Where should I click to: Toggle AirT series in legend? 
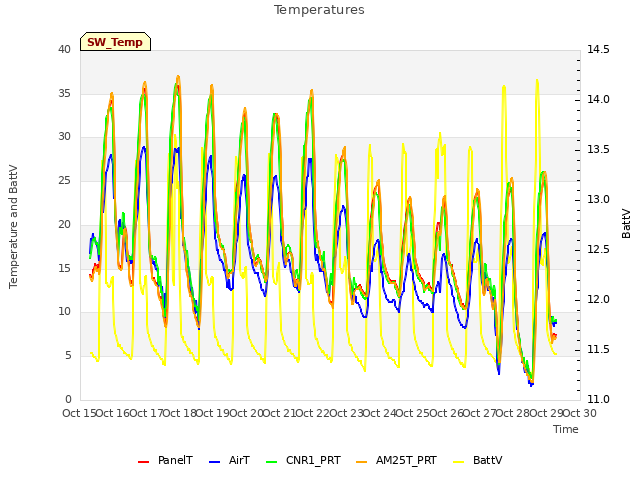pyautogui.click(x=229, y=460)
